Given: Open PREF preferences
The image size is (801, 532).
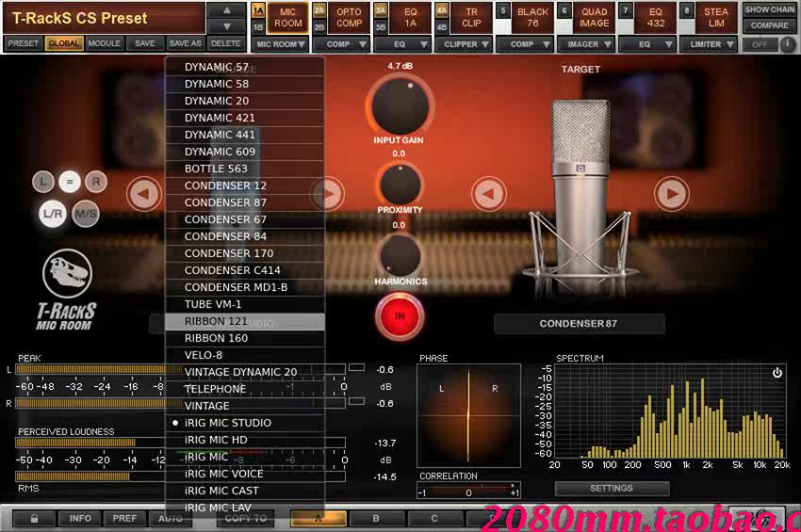Looking at the screenshot, I should click(x=124, y=518).
